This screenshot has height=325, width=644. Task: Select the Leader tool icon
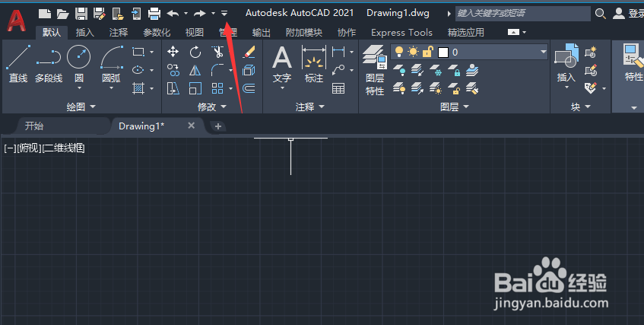coord(338,70)
